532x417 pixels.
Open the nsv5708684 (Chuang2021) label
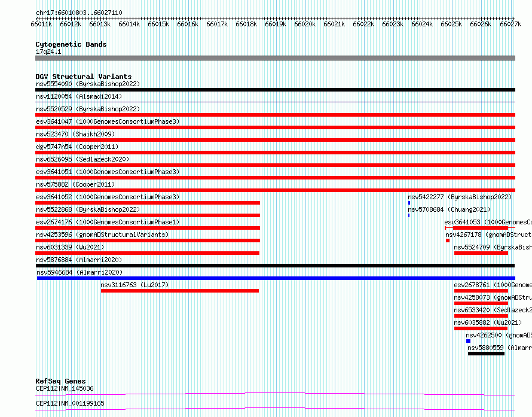pos(449,209)
